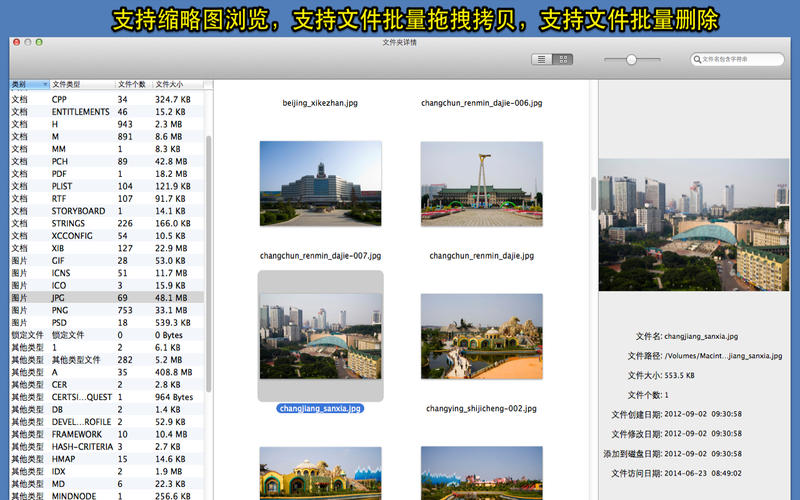Sort by 文件类型 column header
The image size is (800, 500).
tap(80, 85)
